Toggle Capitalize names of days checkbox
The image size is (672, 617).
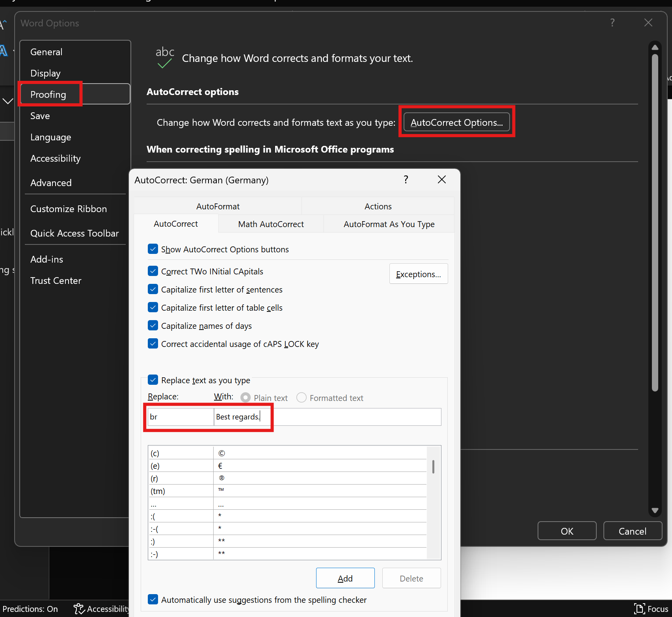153,326
